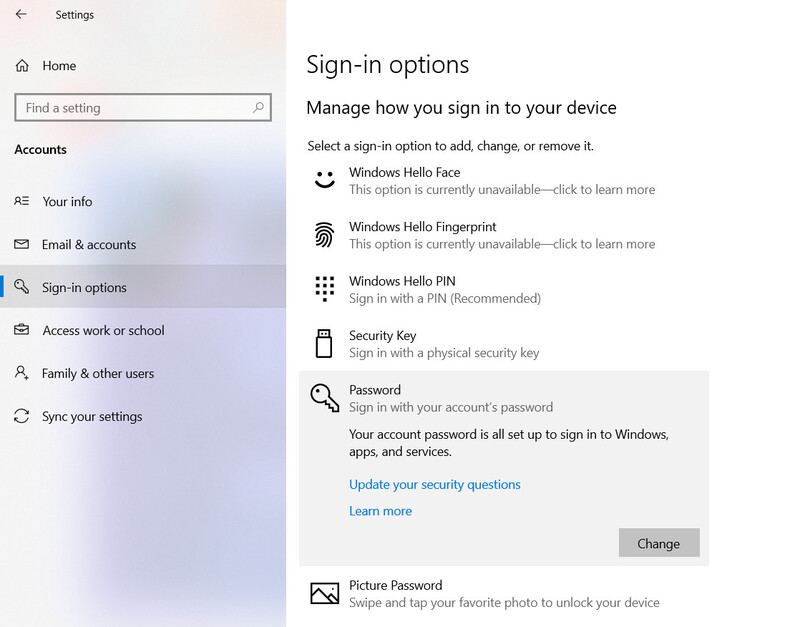Click the Access work or school briefcase icon
The image size is (800, 627).
(21, 330)
